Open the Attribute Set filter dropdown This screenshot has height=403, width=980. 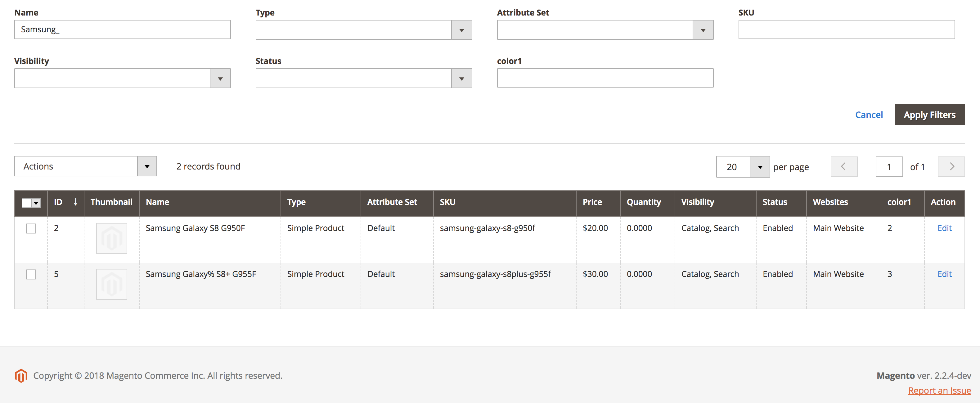(x=702, y=30)
